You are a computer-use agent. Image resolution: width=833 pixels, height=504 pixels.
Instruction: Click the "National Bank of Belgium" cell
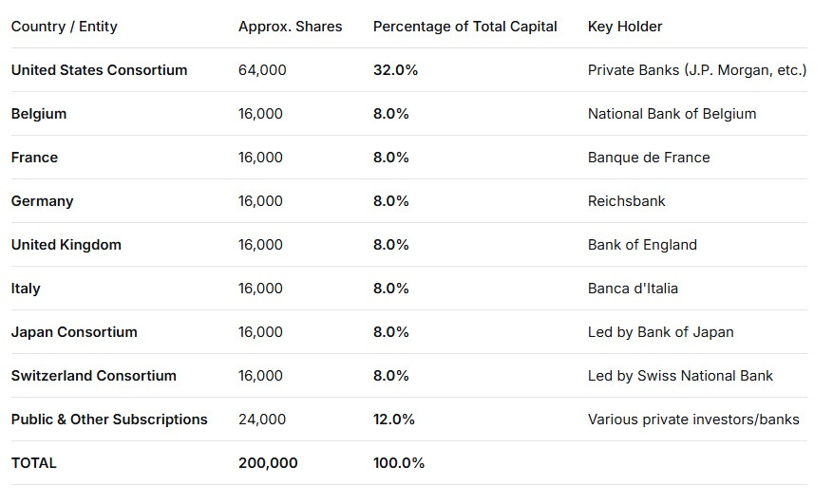coord(672,114)
